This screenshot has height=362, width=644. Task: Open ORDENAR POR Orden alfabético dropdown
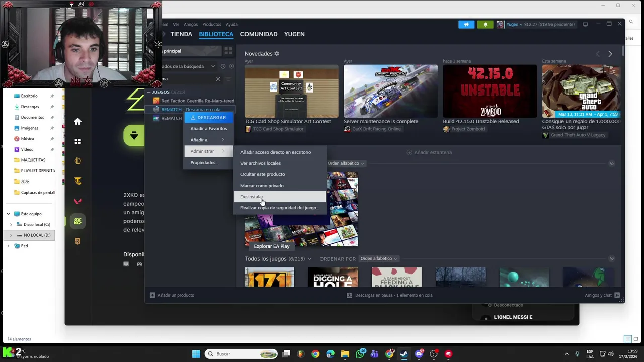click(x=379, y=259)
